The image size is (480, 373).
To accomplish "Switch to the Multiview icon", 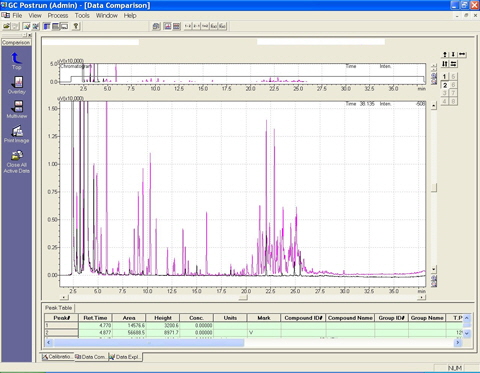I will click(17, 109).
